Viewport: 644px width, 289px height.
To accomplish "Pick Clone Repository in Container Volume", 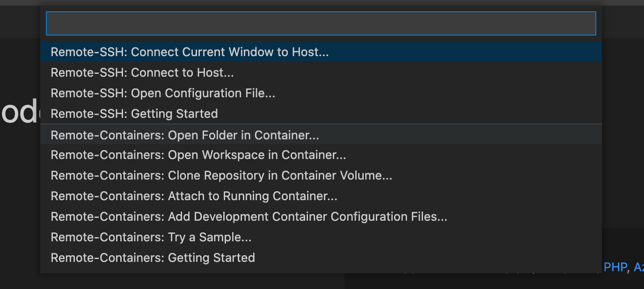I will 221,175.
